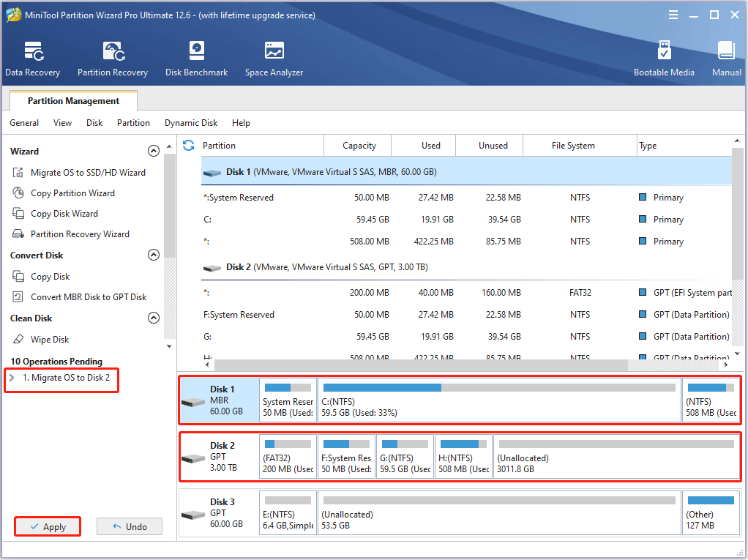The height and width of the screenshot is (560, 748).
Task: Click the G:(NTFS) block on Disk 2
Action: pyautogui.click(x=405, y=457)
